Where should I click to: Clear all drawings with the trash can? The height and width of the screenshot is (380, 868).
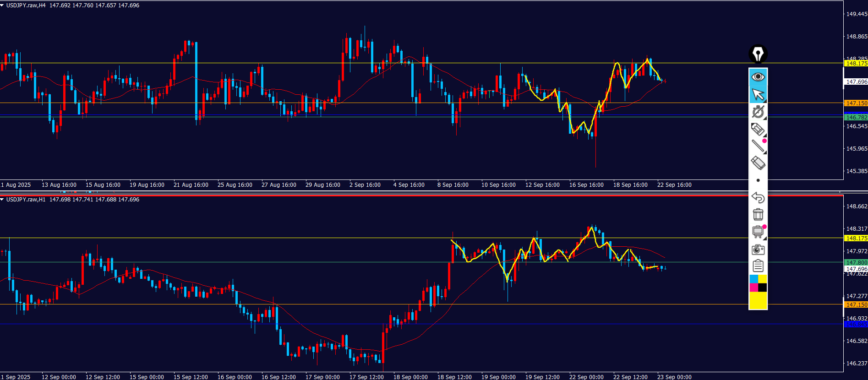coord(758,214)
